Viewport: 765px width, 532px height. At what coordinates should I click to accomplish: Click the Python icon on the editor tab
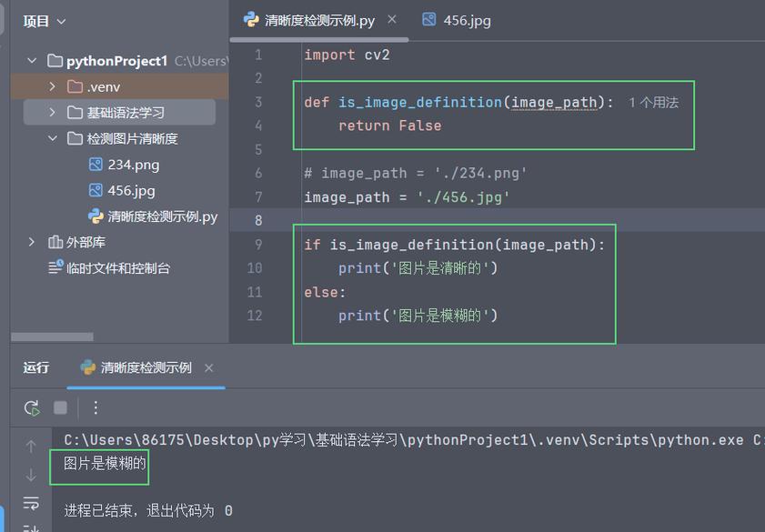pyautogui.click(x=251, y=19)
